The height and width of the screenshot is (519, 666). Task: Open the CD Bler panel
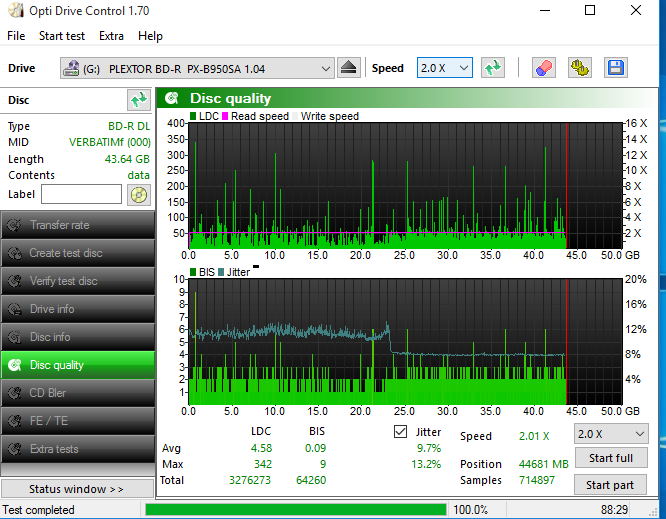[78, 393]
